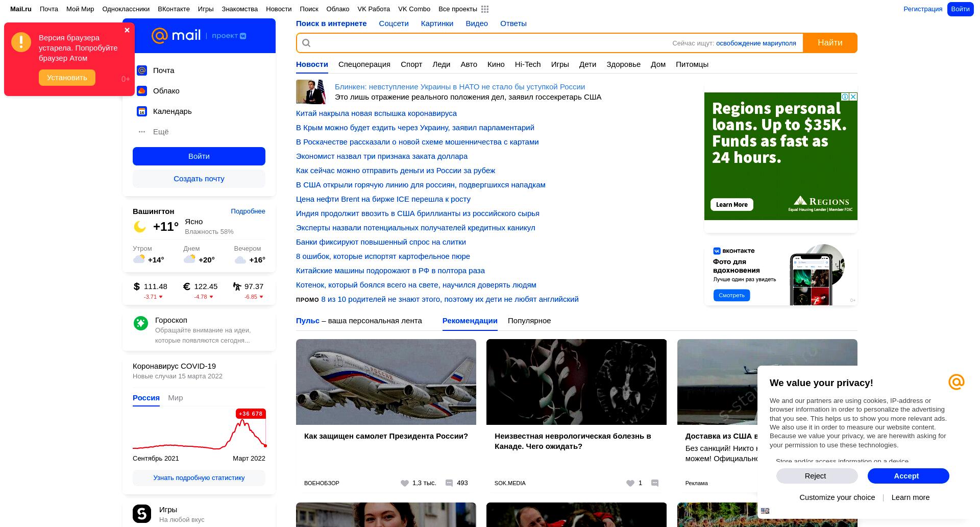The width and height of the screenshot is (980, 527).
Task: Open the green Гороскоп icon
Action: (x=141, y=323)
